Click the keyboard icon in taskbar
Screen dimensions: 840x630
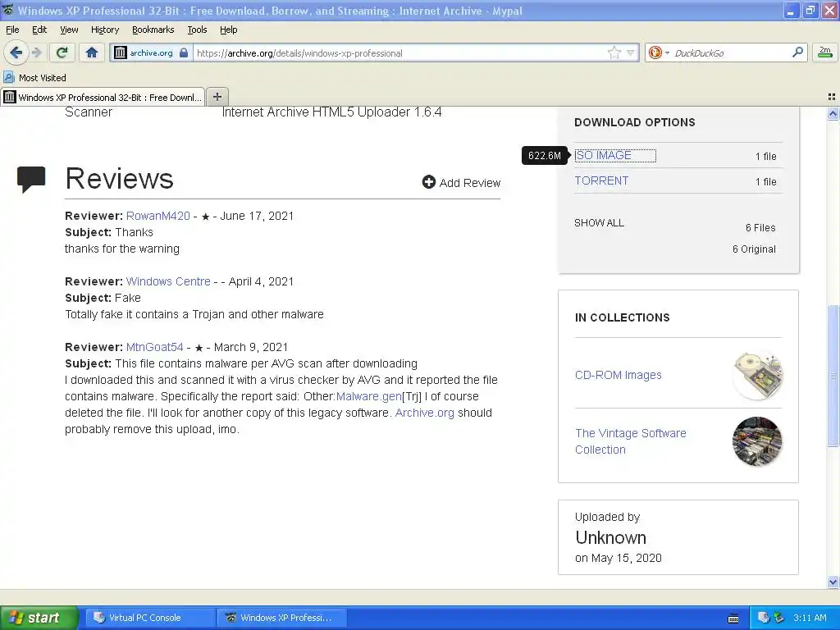tap(733, 619)
